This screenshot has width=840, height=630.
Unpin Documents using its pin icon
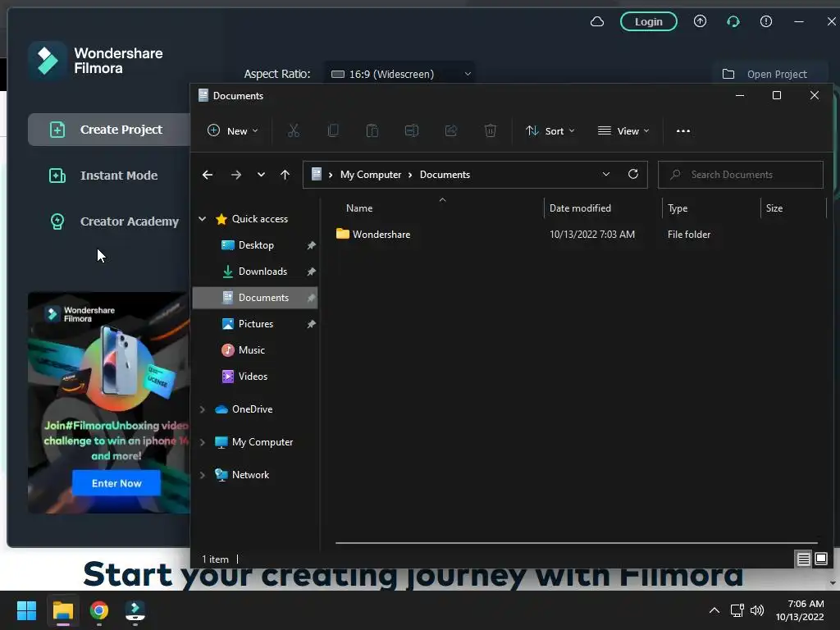tap(311, 298)
